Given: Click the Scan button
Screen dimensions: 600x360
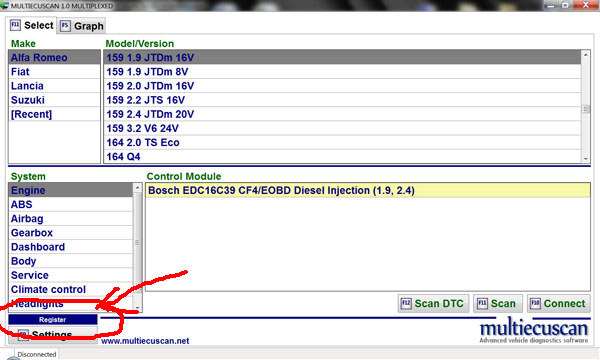Looking at the screenshot, I should (x=497, y=304).
